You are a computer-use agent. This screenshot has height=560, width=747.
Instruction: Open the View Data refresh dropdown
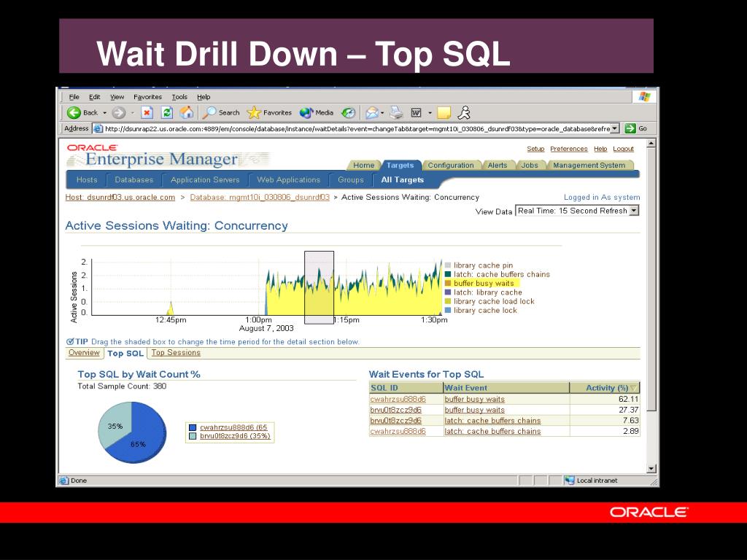(634, 211)
